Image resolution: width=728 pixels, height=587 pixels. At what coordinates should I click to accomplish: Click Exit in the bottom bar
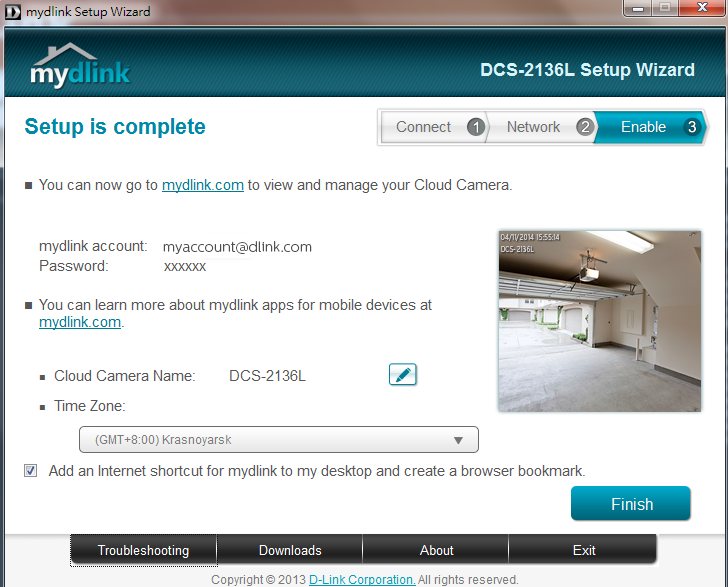[x=584, y=550]
